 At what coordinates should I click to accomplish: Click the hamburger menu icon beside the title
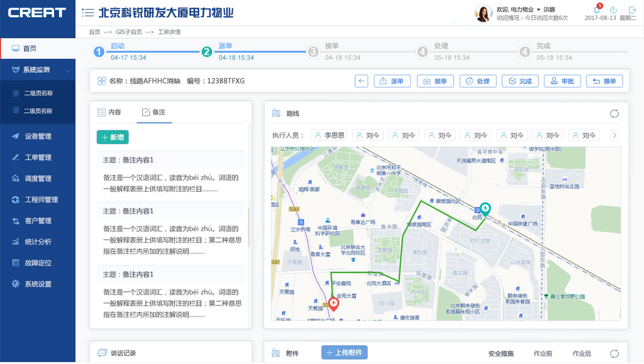click(x=88, y=13)
